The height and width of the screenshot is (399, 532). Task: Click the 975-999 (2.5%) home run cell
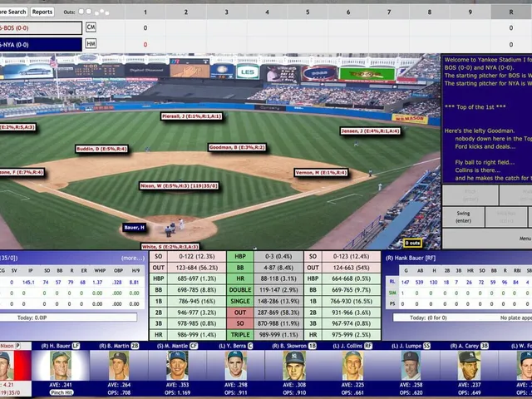pos(351,335)
